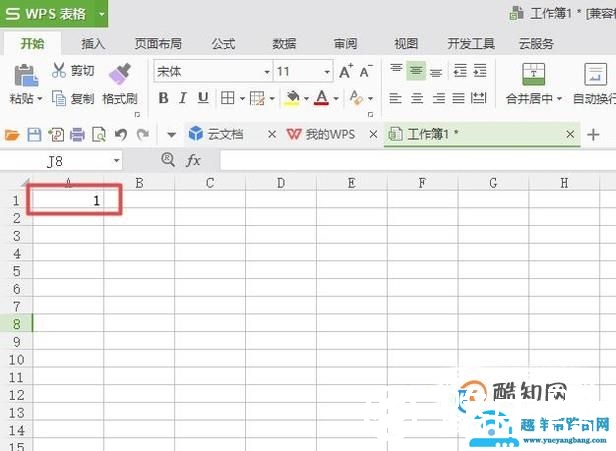
Task: Center text horizontally
Action: (x=417, y=98)
